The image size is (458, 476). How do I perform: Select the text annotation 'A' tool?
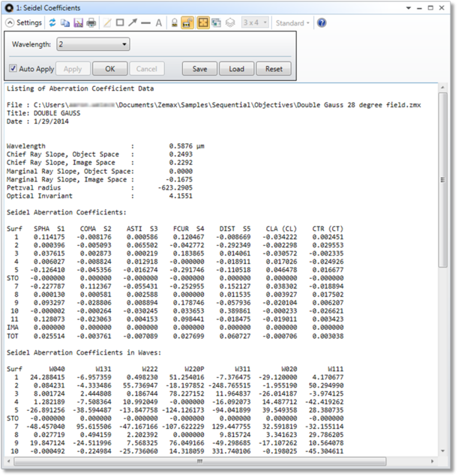pyautogui.click(x=158, y=23)
